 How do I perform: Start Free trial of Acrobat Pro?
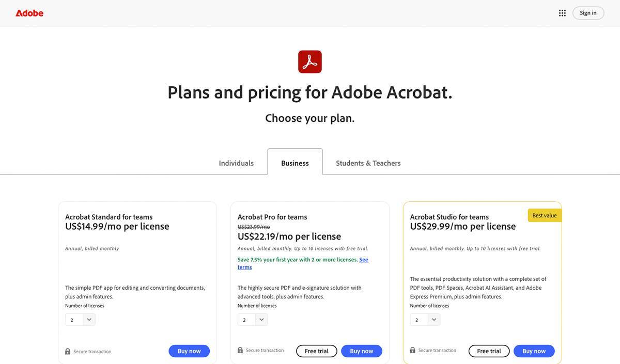(x=317, y=351)
